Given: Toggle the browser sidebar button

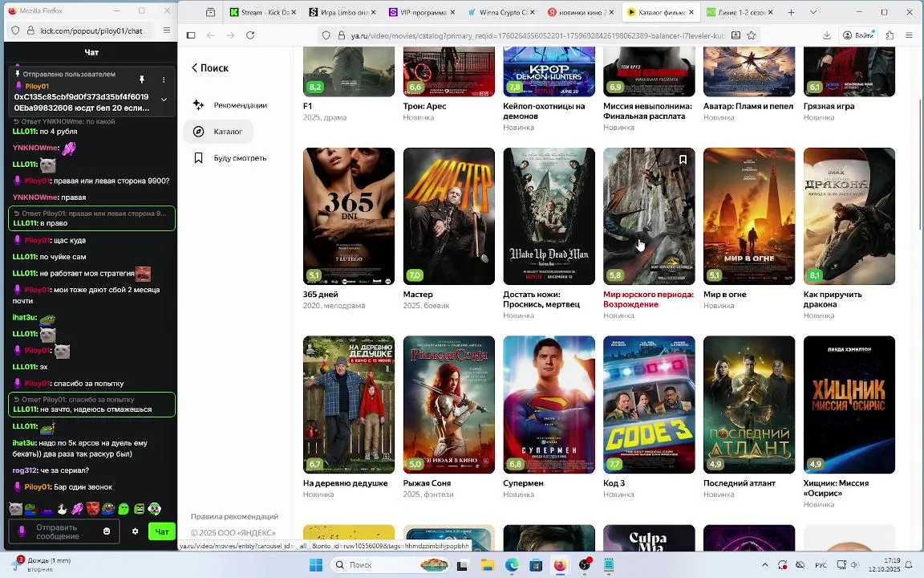Looking at the screenshot, I should [x=191, y=35].
